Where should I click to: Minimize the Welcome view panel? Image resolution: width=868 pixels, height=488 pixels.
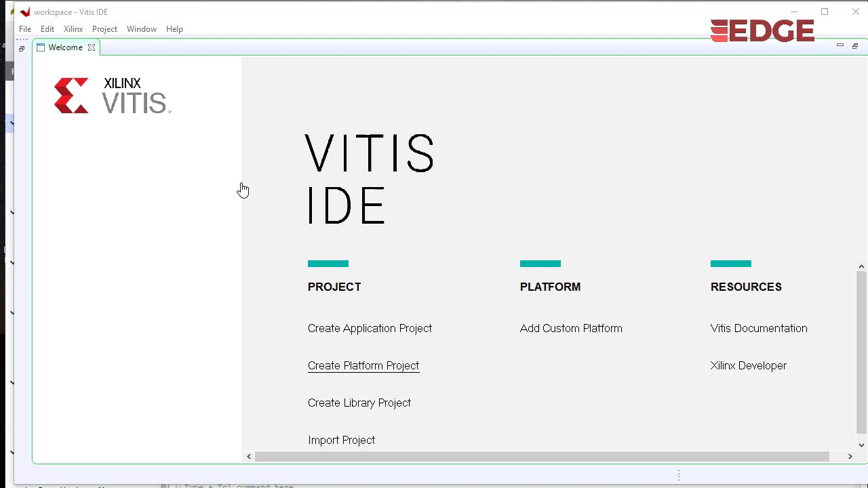click(x=840, y=45)
